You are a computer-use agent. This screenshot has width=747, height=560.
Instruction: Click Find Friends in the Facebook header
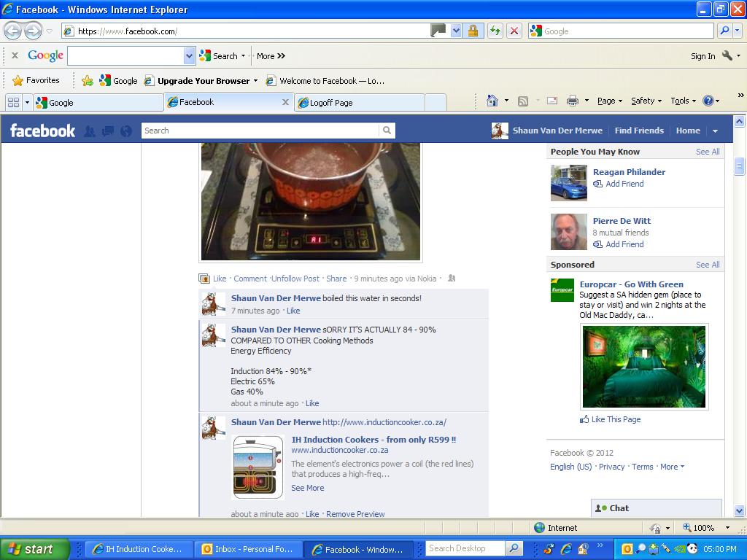click(639, 131)
